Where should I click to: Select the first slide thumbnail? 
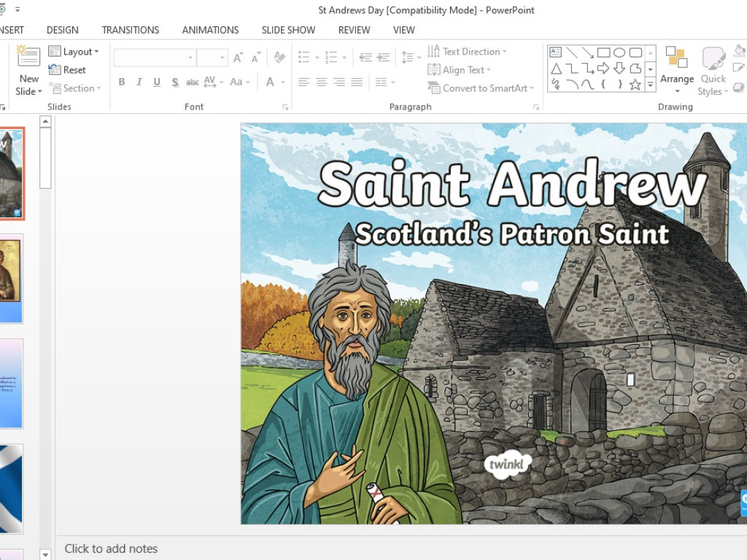tap(11, 174)
